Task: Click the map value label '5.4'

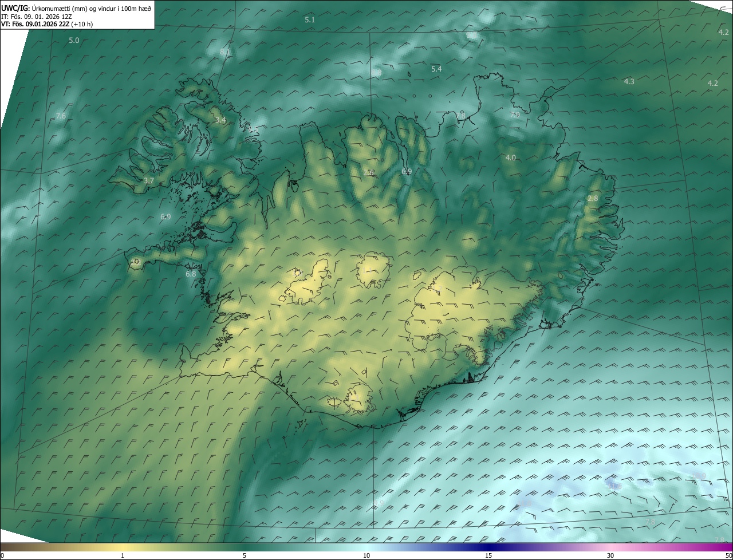Action: point(436,69)
